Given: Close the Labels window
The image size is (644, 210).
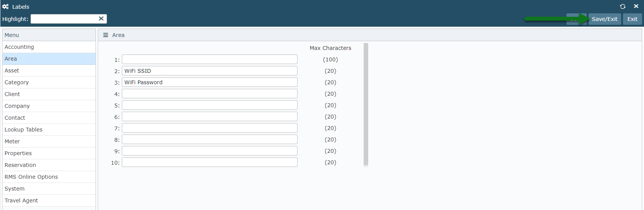Looking at the screenshot, I should point(636,6).
